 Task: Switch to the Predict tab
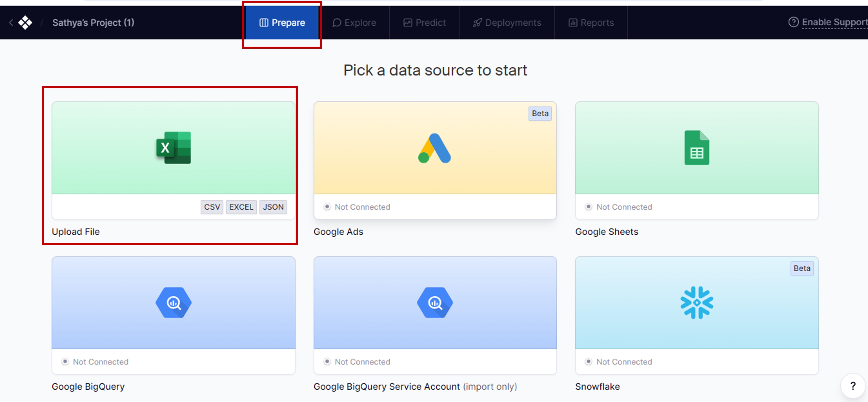(x=425, y=22)
